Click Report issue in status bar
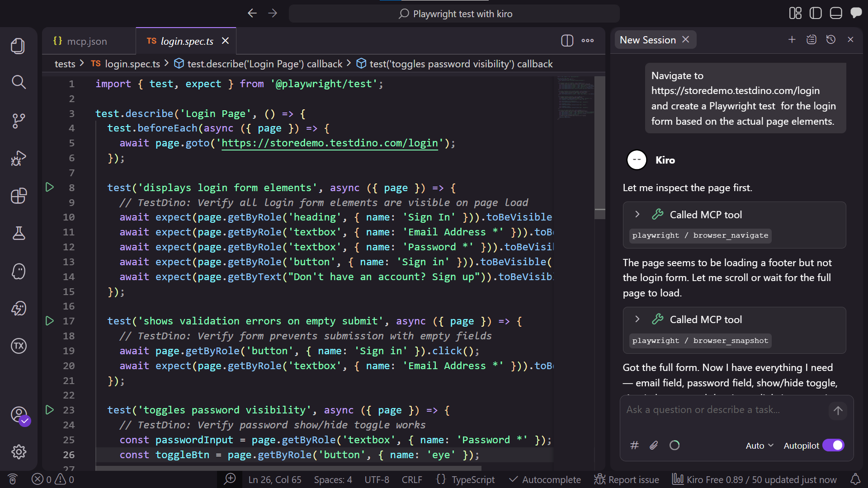 [627, 479]
